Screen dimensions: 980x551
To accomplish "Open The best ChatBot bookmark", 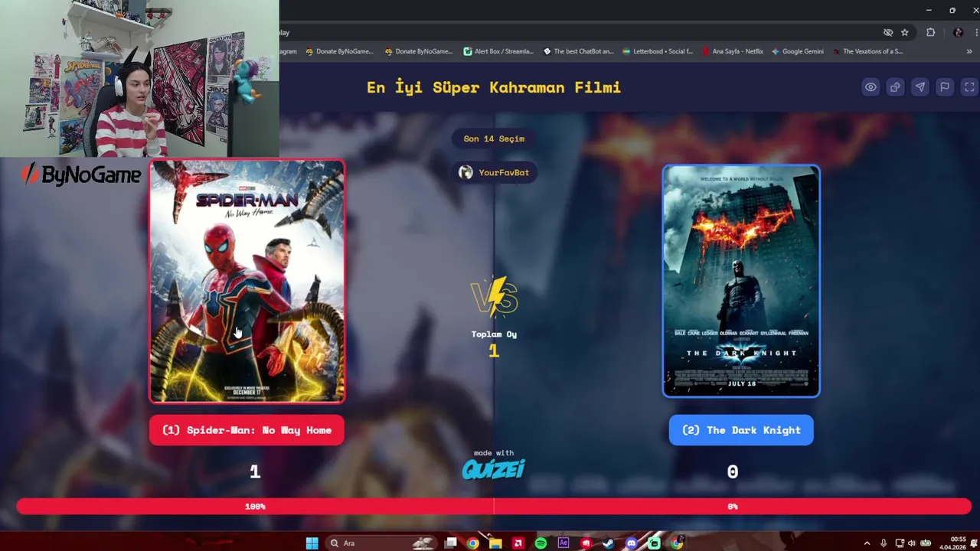I will click(x=578, y=51).
